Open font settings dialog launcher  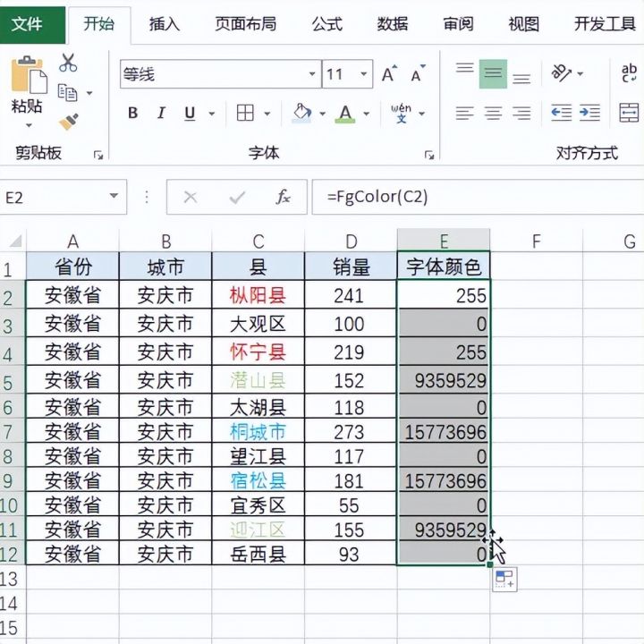coord(429,156)
